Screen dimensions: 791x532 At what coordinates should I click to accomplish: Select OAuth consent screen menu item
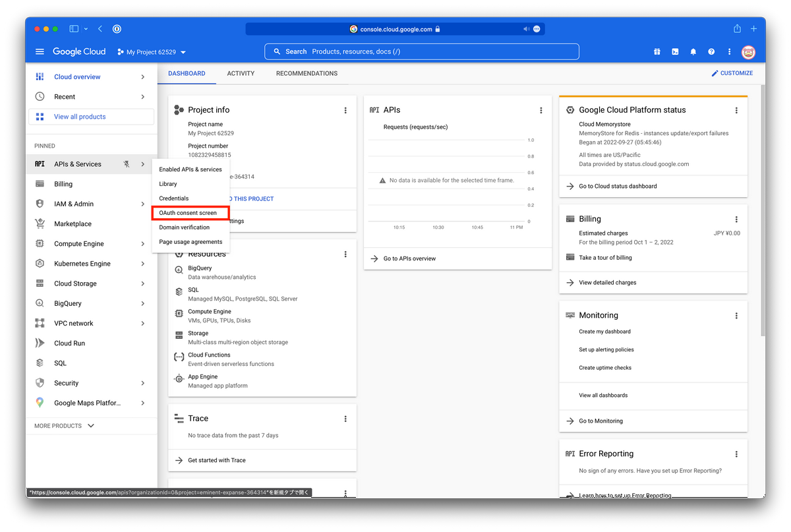point(190,213)
